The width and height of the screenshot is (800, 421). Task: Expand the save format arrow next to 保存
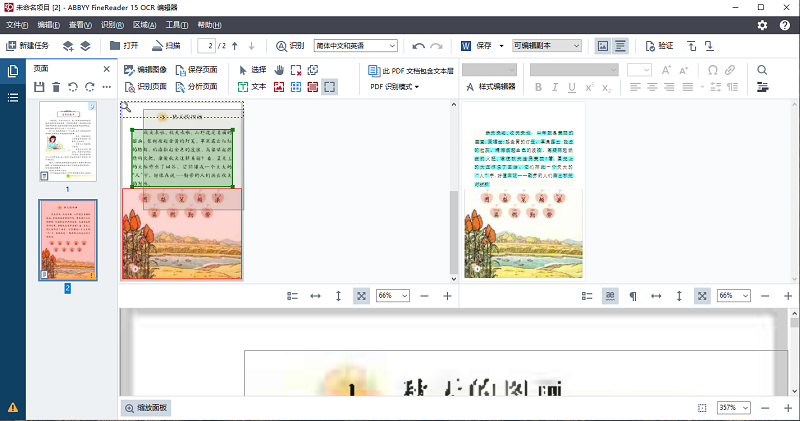click(501, 46)
